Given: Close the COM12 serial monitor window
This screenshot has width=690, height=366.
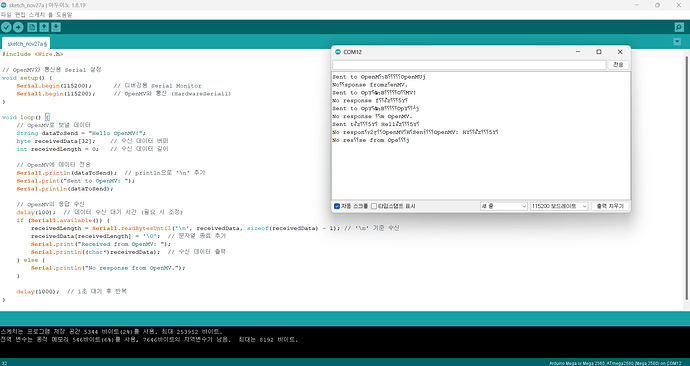Looking at the screenshot, I should click(620, 52).
